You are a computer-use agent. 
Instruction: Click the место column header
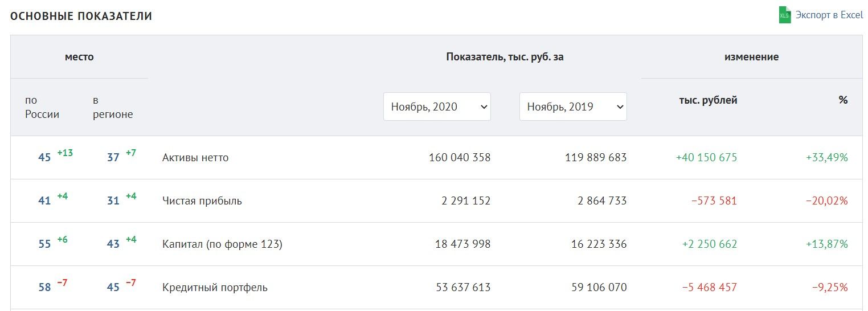point(79,57)
